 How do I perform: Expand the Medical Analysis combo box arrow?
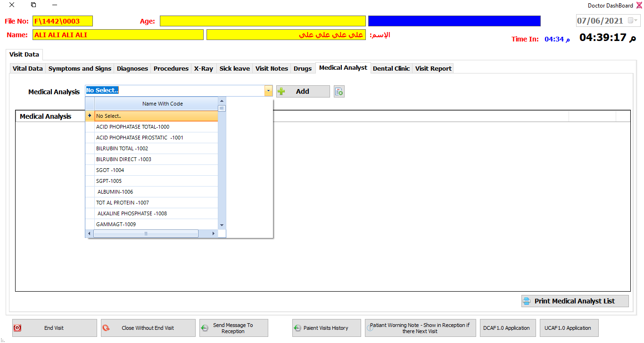pos(268,91)
